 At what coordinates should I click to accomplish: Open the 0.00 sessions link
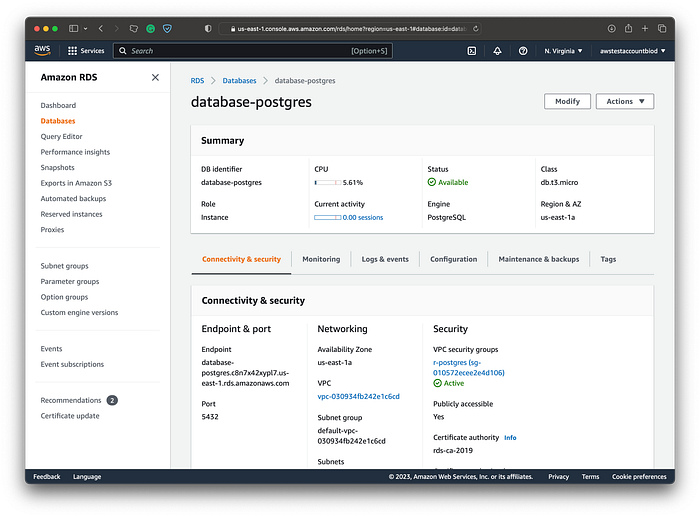[x=362, y=217]
